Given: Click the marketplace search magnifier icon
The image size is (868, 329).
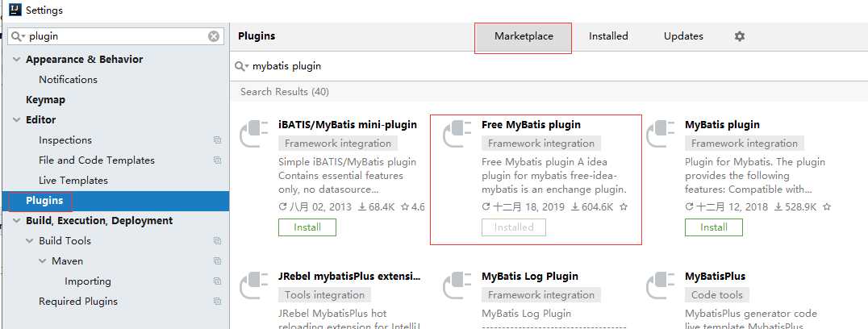Looking at the screenshot, I should [241, 66].
